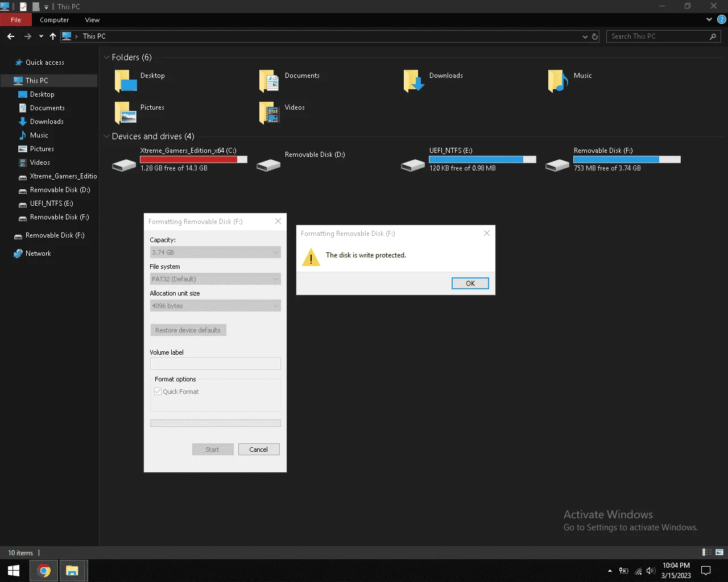
Task: Close the write protected message box
Action: pyautogui.click(x=487, y=233)
